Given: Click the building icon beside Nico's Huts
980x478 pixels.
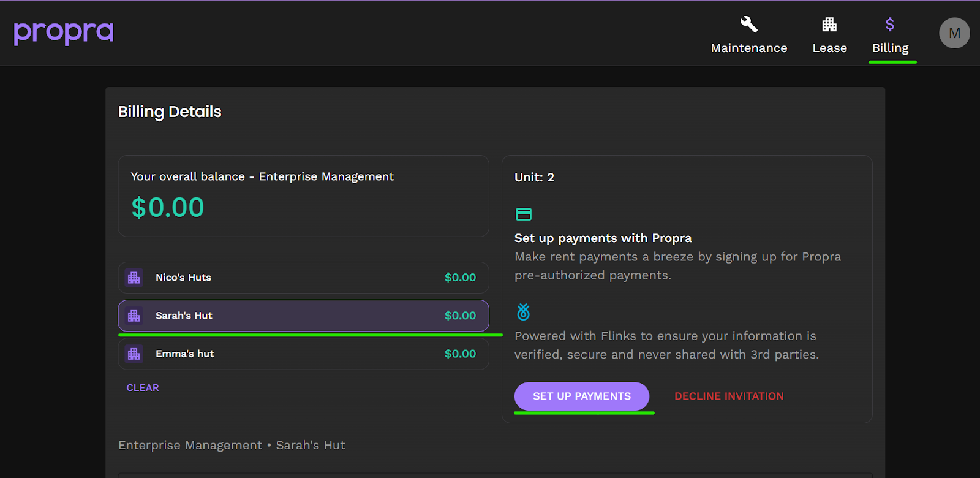Looking at the screenshot, I should pos(134,278).
